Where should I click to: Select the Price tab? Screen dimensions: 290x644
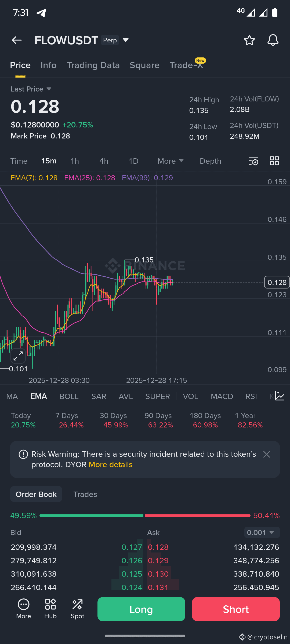(x=20, y=65)
